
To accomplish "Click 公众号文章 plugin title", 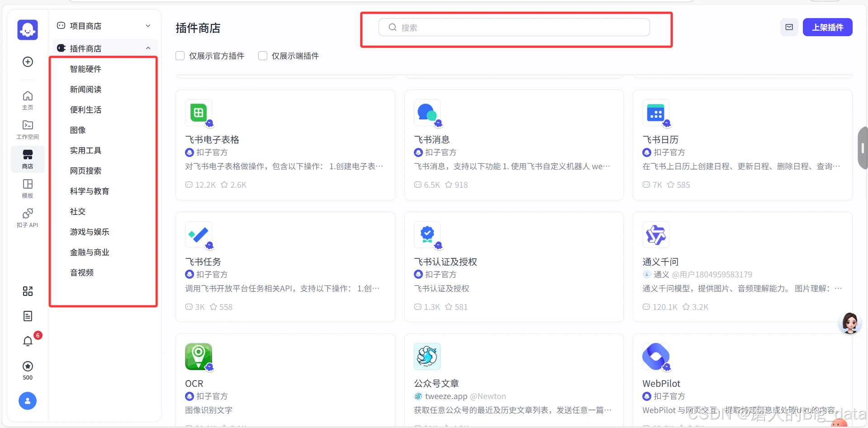I will (436, 384).
